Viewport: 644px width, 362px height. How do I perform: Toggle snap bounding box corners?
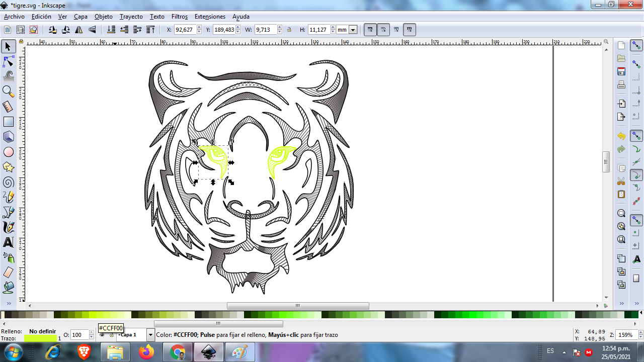tap(636, 90)
